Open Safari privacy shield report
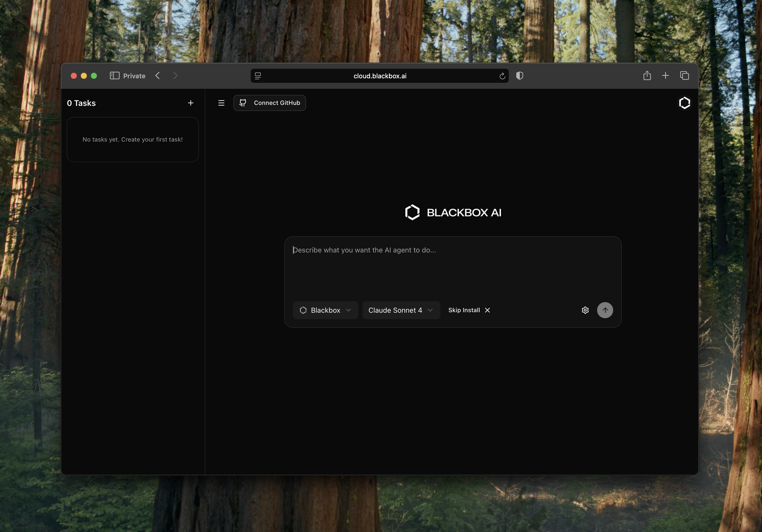The height and width of the screenshot is (532, 762). pos(520,76)
